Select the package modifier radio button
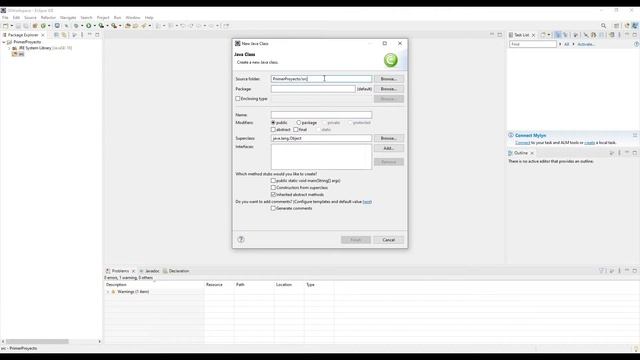The width and height of the screenshot is (640, 360). click(x=299, y=122)
